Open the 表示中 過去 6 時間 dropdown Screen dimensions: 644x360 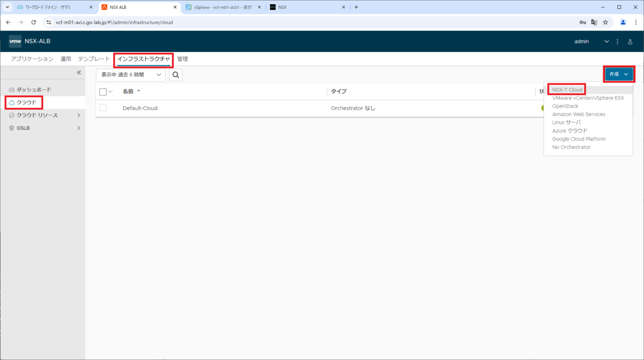[x=131, y=75]
